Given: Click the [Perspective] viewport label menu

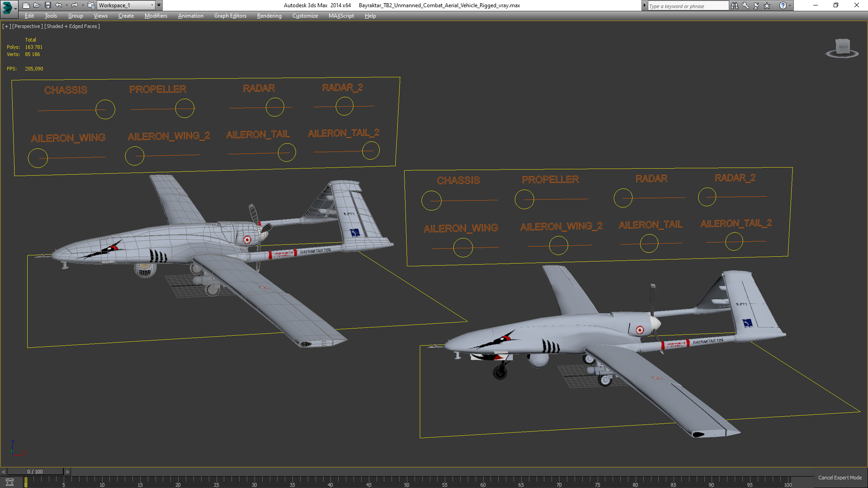Looking at the screenshot, I should click(x=28, y=26).
